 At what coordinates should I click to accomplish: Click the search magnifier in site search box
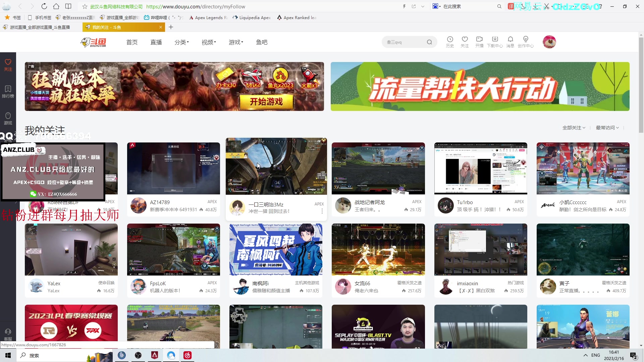tap(429, 42)
